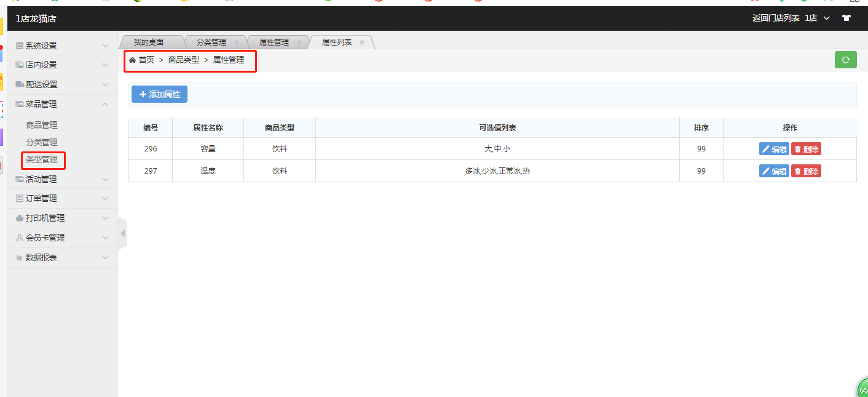The image size is (868, 397).
Task: Open the 1店 store dropdown
Action: (x=817, y=18)
